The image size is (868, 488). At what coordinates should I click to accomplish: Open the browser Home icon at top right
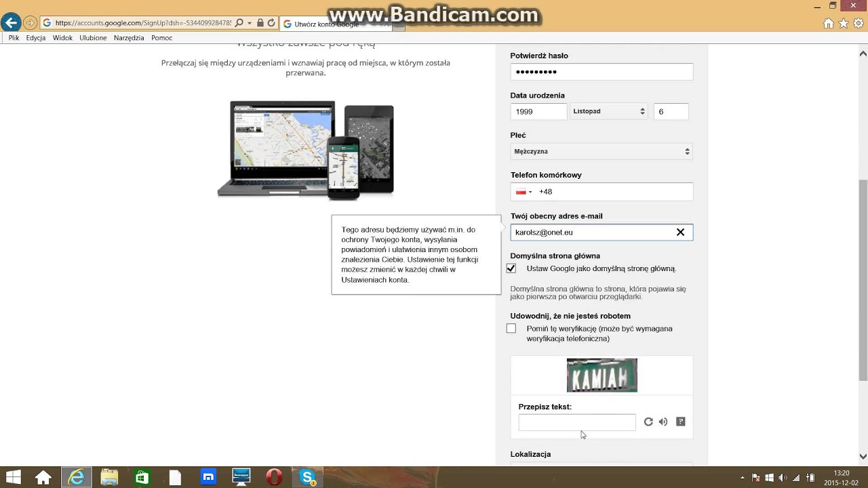tap(828, 24)
